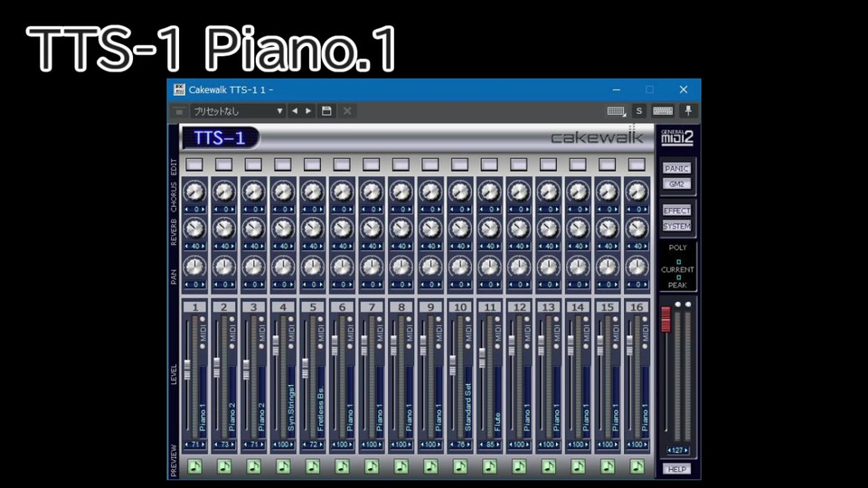Click preview note icon for channel 13
The height and width of the screenshot is (488, 868).
coord(549,466)
